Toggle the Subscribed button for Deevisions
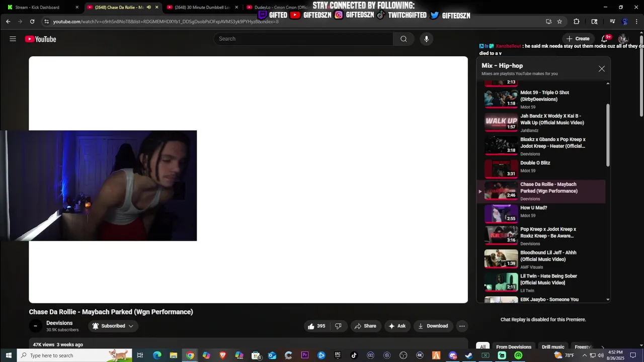Viewport: 644px width, 362px height. 113,326
